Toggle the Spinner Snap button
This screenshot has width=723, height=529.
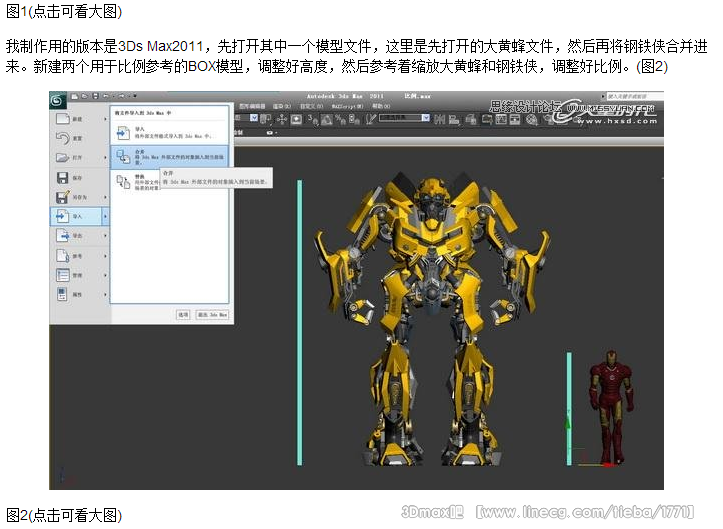coord(354,120)
